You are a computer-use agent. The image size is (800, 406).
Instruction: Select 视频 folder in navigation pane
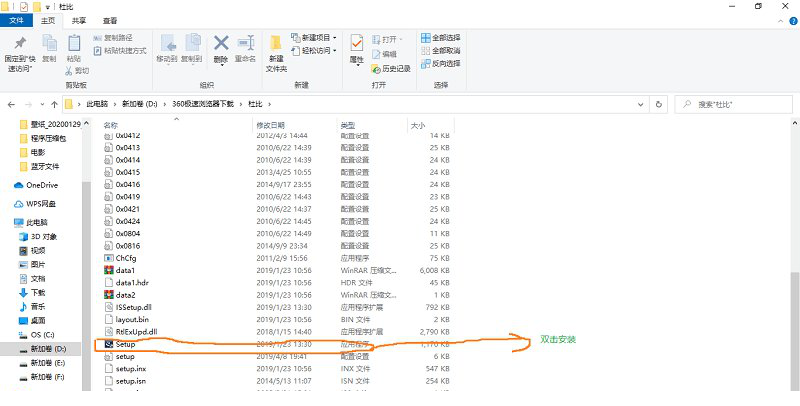32,250
